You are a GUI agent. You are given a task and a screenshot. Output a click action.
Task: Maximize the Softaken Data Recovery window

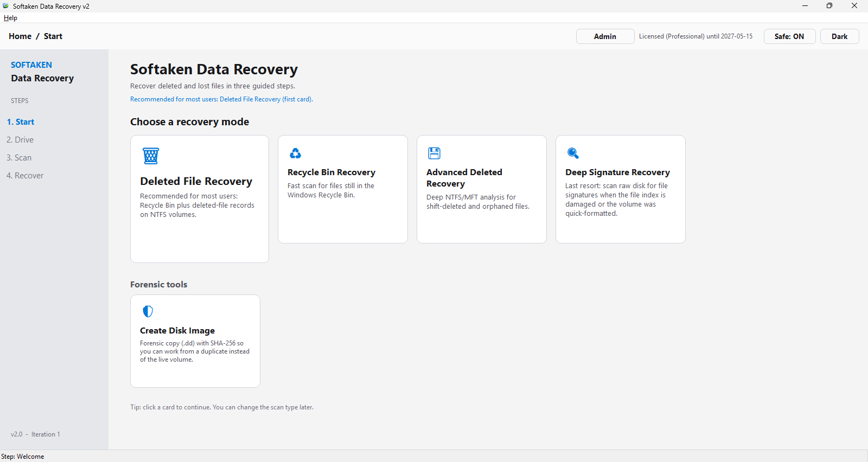tap(829, 6)
